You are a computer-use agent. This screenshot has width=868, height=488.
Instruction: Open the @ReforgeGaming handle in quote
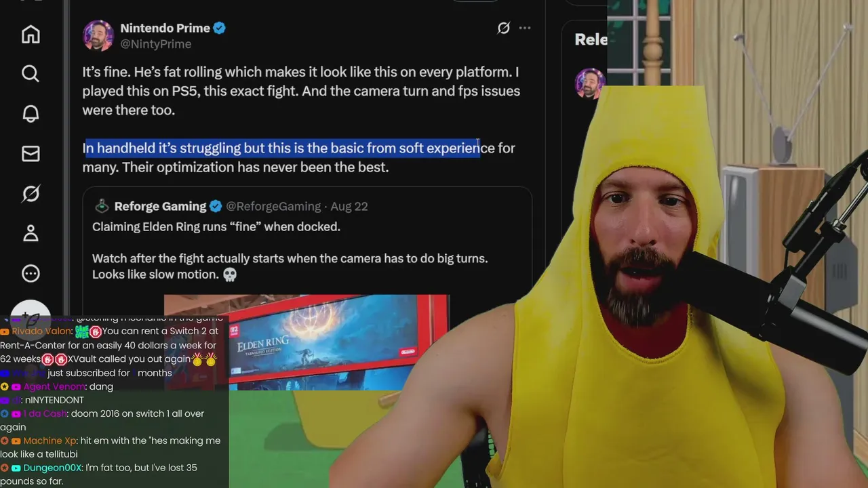(273, 206)
